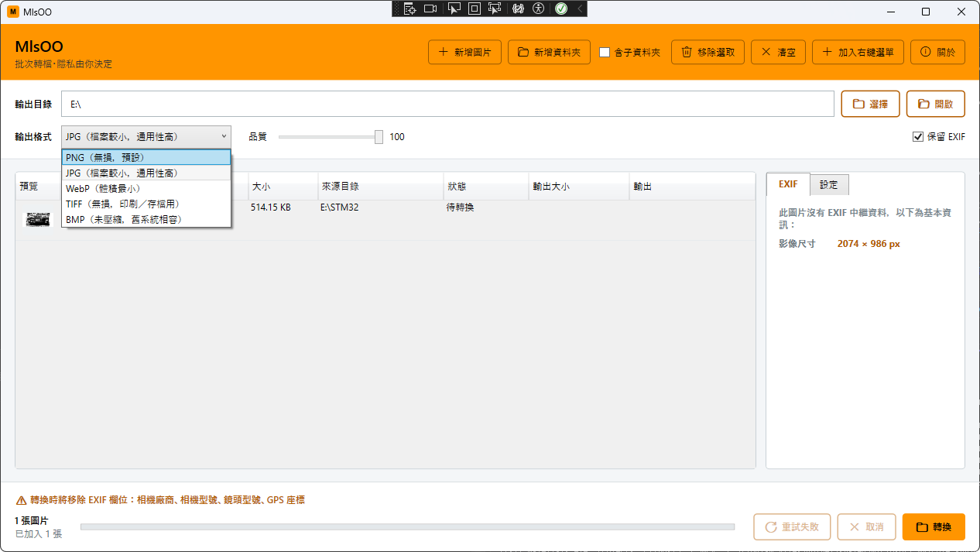Viewport: 980px width, 552px height.
Task: Click the Track Focused Element icon in debug toolbar
Action: click(x=495, y=9)
